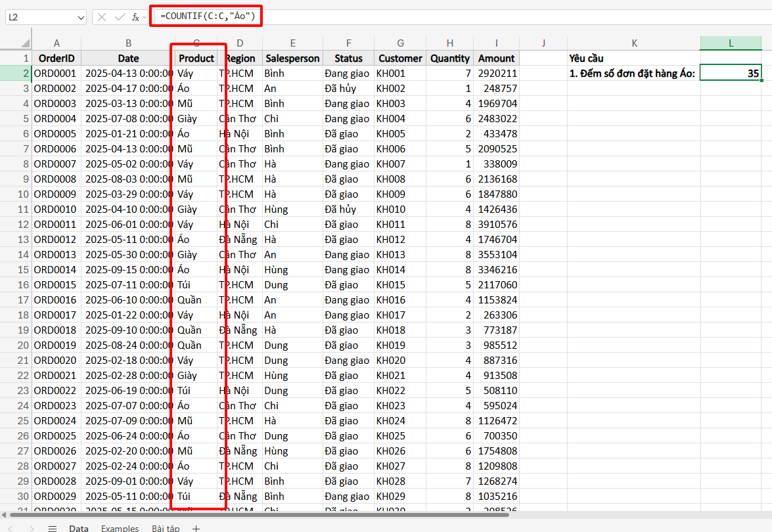The image size is (772, 532).
Task: Select Product cell 'Túi' in ORD0015 row
Action: coord(196,285)
